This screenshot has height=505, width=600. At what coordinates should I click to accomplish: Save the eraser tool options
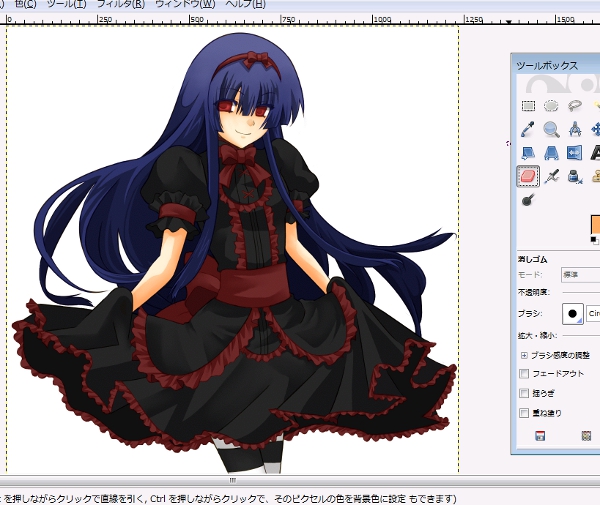540,436
